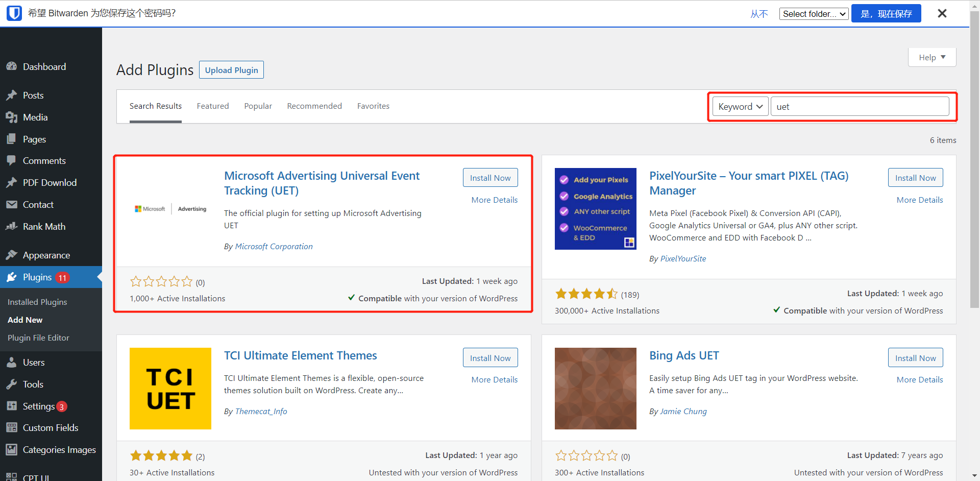Switch to the Search Results tab
980x481 pixels.
pos(156,106)
